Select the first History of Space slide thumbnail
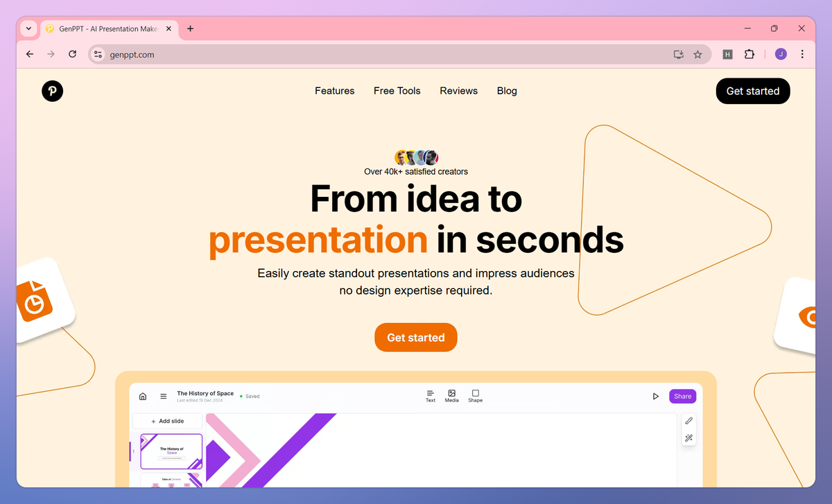Image resolution: width=832 pixels, height=504 pixels. (171, 451)
